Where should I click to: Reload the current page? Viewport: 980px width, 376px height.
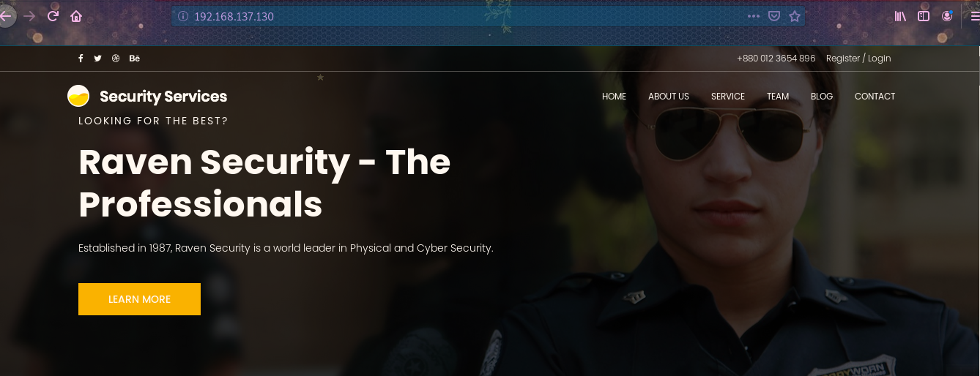[x=53, y=15]
